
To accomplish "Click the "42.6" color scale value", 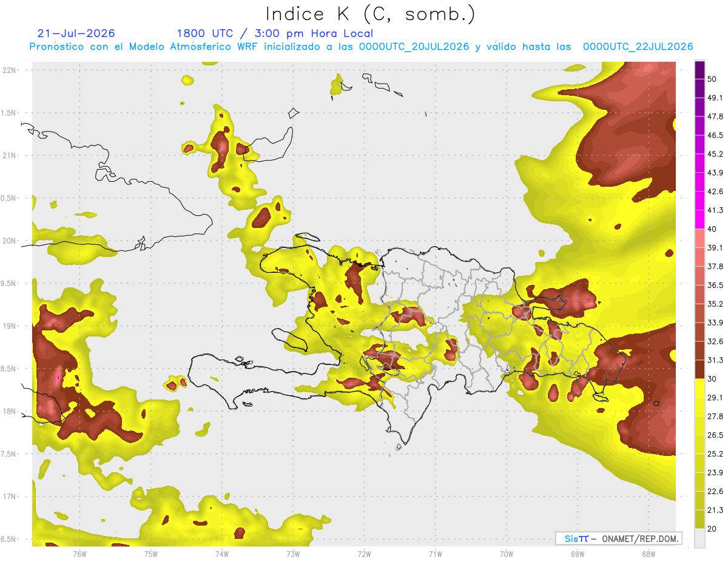I will [715, 192].
